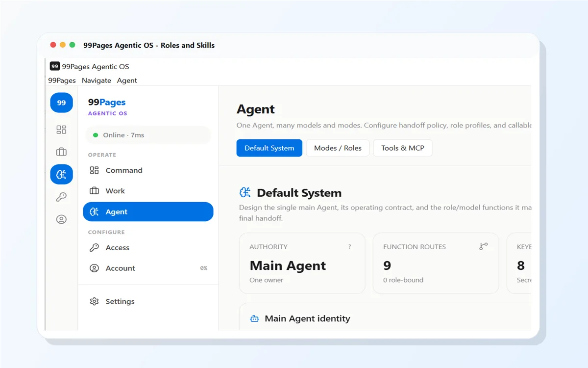Screen dimensions: 588x368
Task: Click the branch icon on the Function Routes card
Action: (484, 246)
